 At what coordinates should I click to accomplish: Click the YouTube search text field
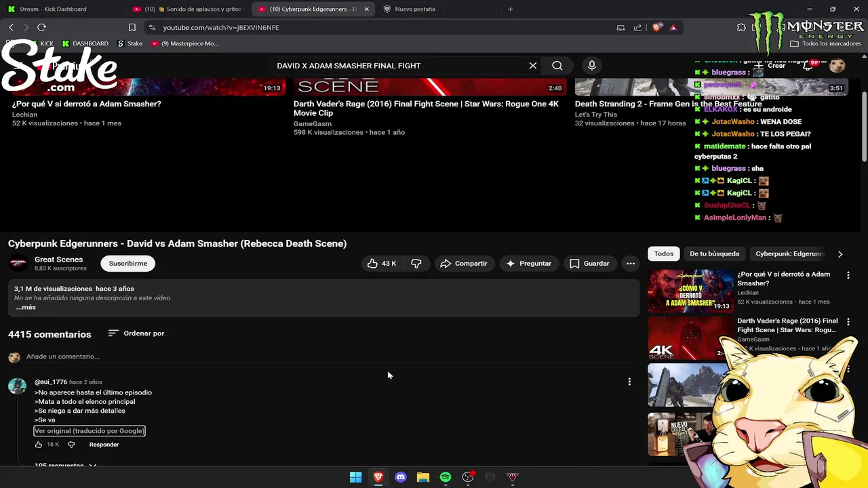click(400, 66)
